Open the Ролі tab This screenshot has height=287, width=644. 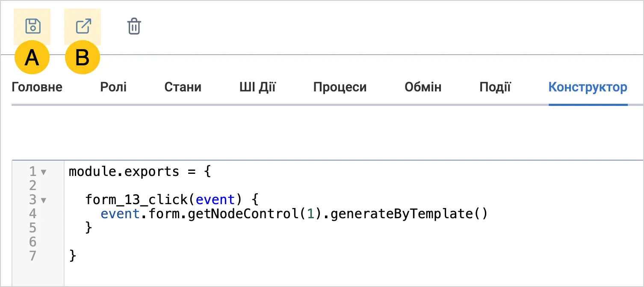tap(113, 87)
